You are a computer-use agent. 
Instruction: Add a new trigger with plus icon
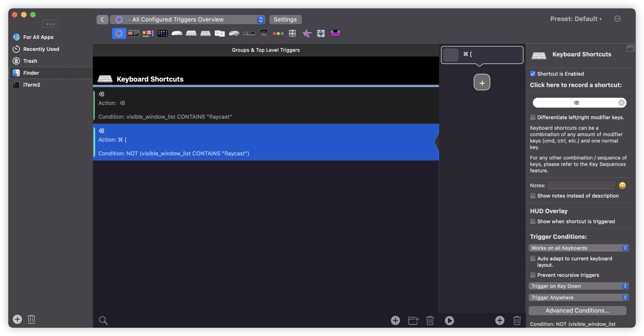click(x=395, y=320)
